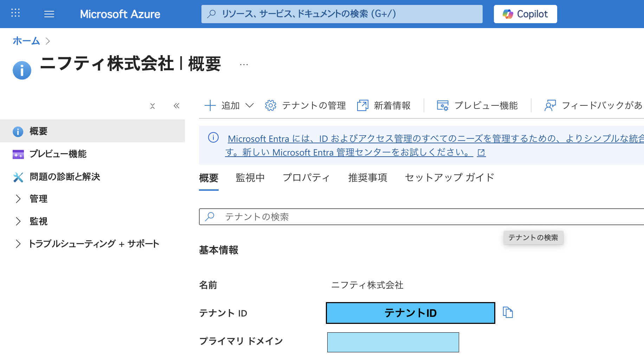Viewport: 644px width, 359px height.
Task: Click the plus icon for 追加
Action: (210, 105)
